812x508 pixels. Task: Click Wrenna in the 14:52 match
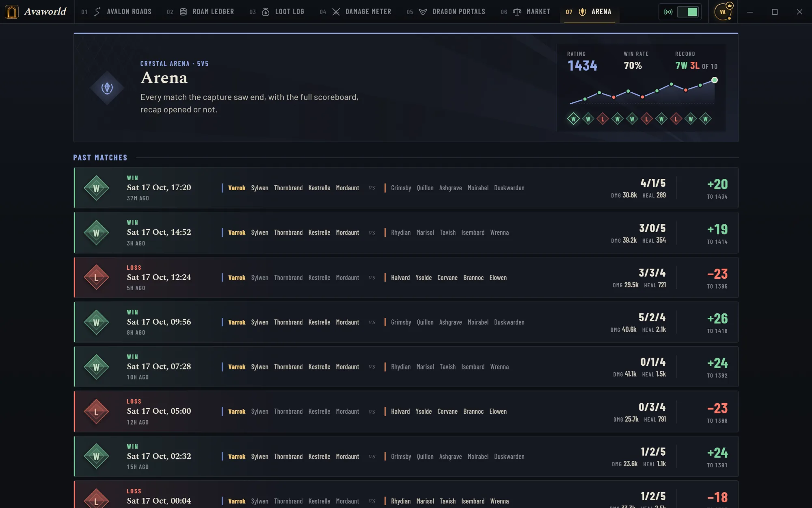coord(499,232)
